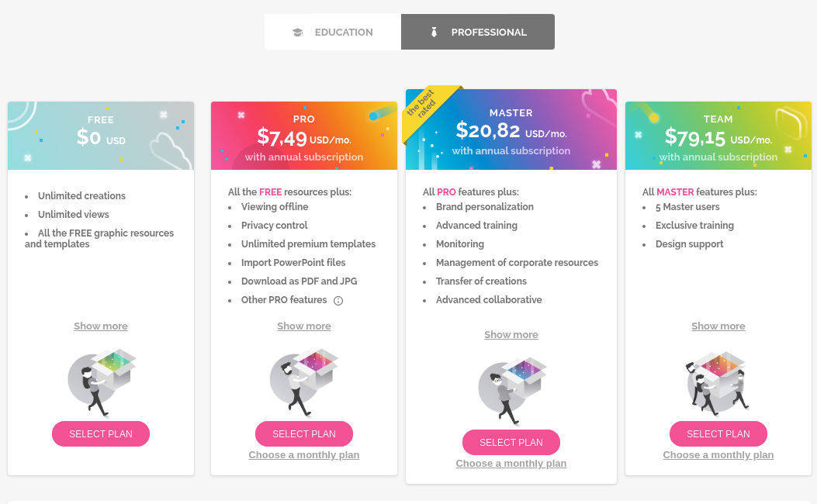Screen dimensions: 817x504
Task: Select plan for the MASTER tier
Action: 511,442
